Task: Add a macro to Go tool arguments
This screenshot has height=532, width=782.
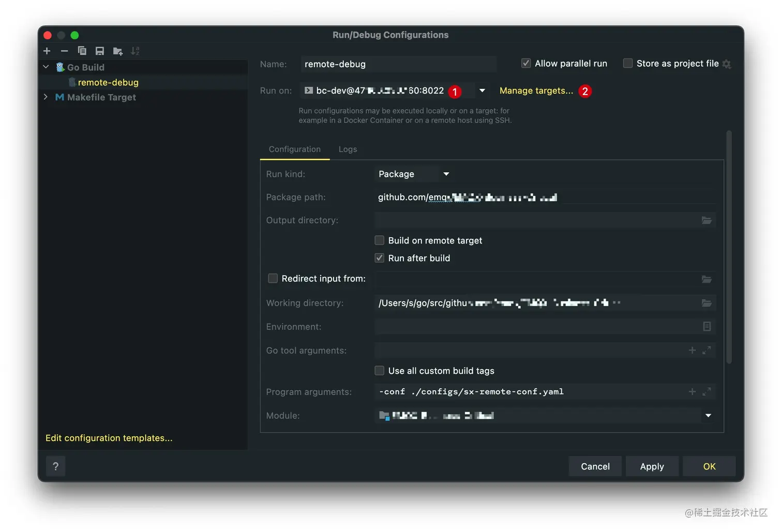Action: [x=692, y=351]
